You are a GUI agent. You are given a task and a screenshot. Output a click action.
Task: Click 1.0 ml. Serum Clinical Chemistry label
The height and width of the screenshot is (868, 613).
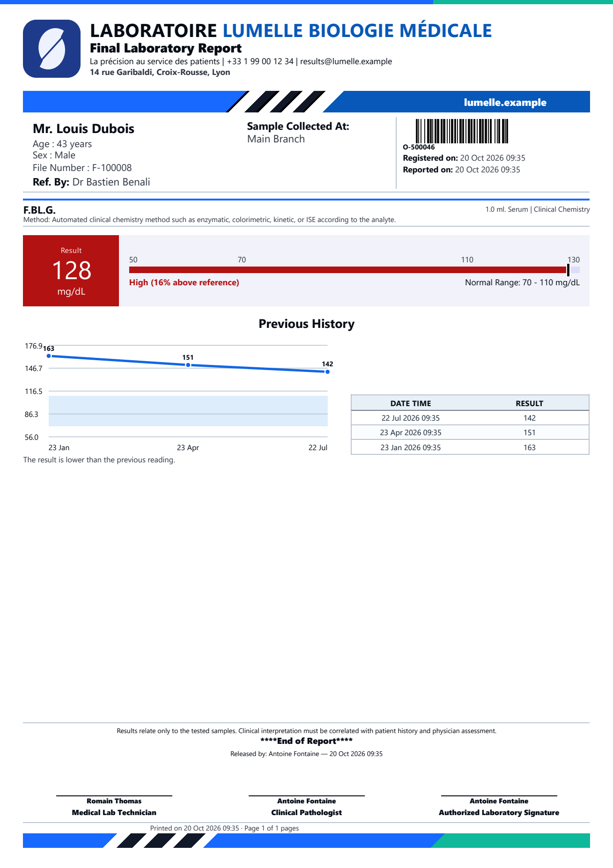[x=537, y=209]
